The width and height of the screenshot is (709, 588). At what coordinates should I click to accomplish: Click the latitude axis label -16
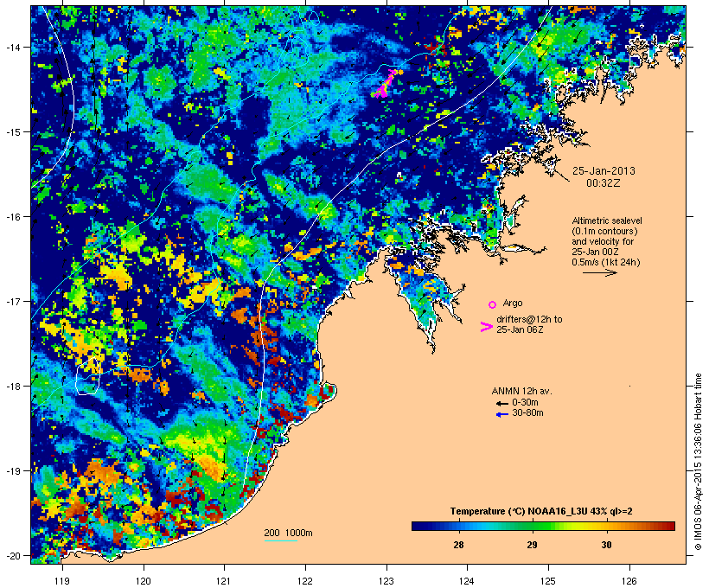pos(12,217)
